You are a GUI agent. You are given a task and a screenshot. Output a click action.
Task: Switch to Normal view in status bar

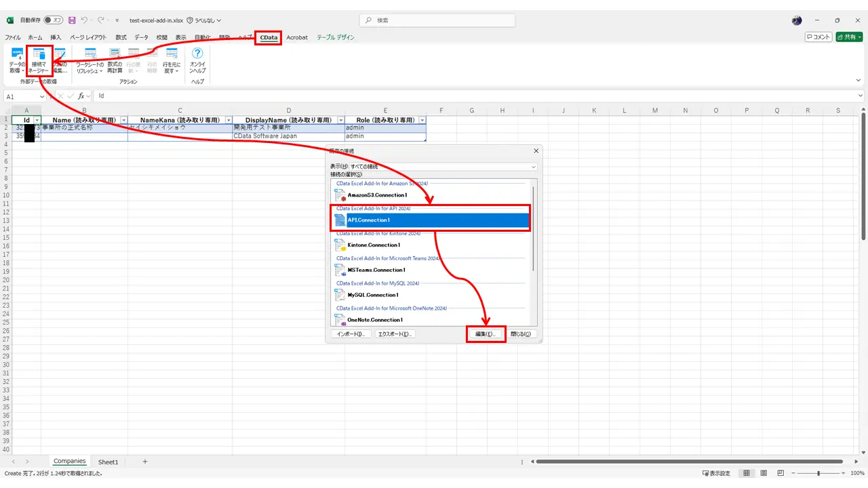(x=747, y=473)
